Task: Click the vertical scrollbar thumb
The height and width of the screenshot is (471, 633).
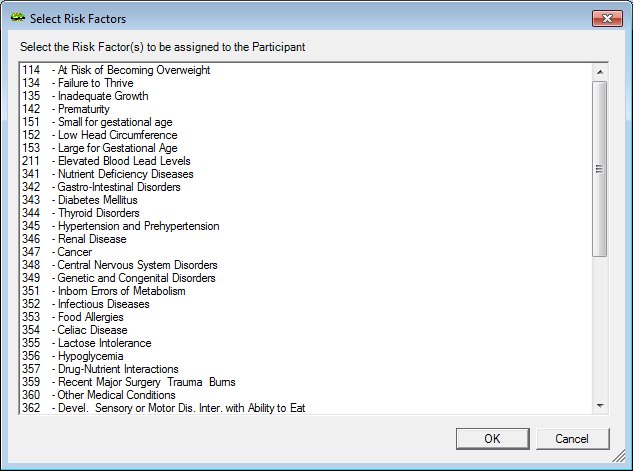Action: [600, 169]
